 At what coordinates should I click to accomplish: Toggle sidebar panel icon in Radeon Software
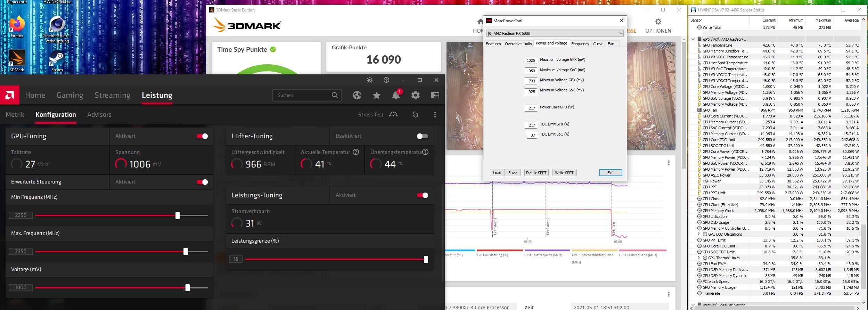click(x=435, y=95)
